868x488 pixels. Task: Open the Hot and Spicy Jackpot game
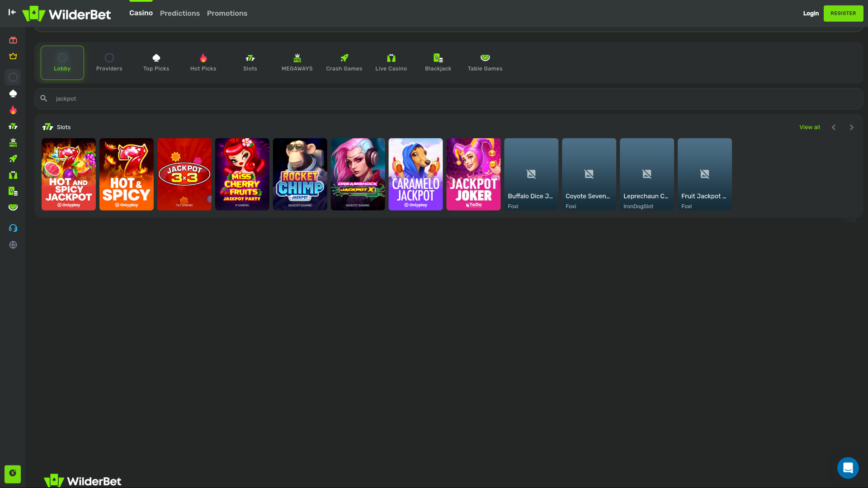click(69, 174)
